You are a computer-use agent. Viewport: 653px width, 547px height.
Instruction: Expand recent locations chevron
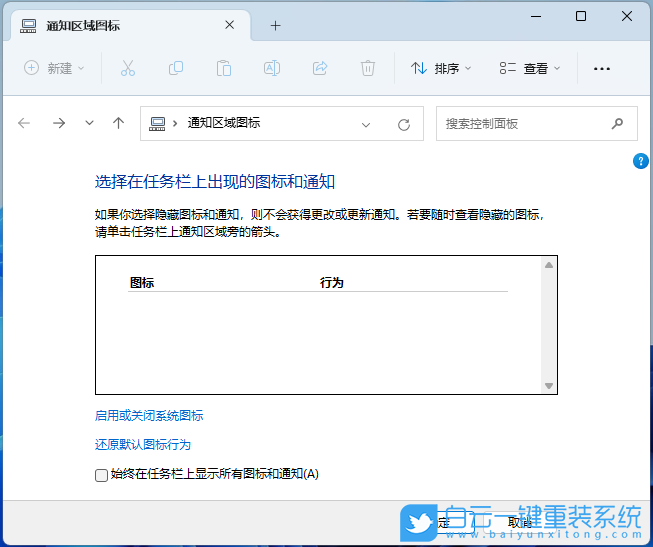(90, 123)
